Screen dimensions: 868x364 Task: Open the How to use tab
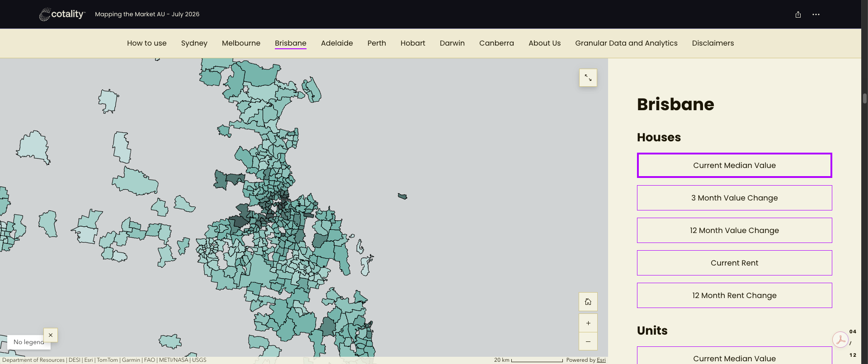[x=146, y=43]
